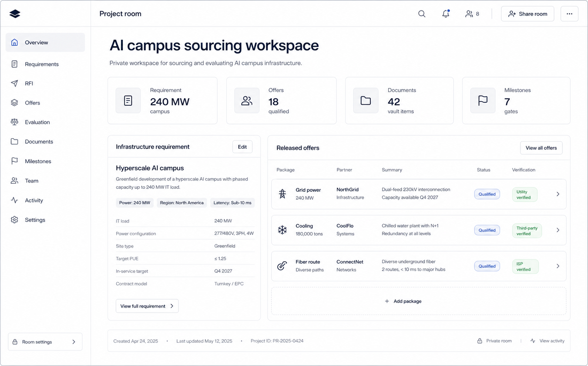Click the Share room button

pyautogui.click(x=528, y=14)
